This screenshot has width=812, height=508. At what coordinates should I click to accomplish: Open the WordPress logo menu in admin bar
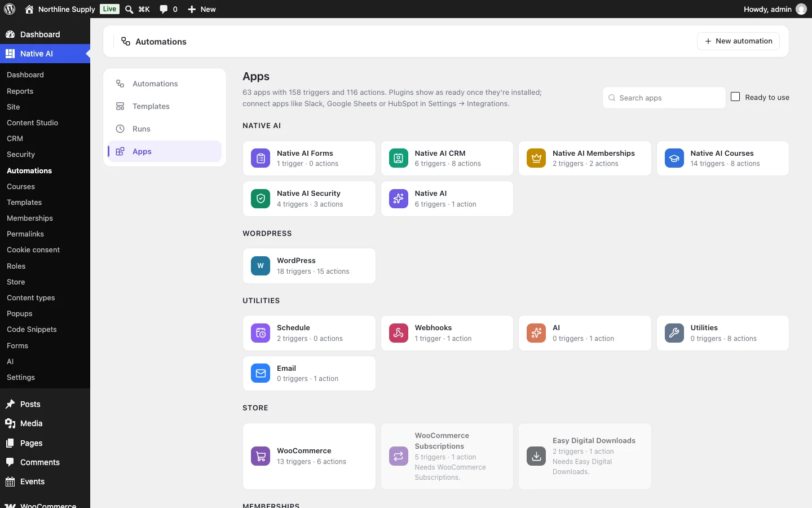(10, 9)
